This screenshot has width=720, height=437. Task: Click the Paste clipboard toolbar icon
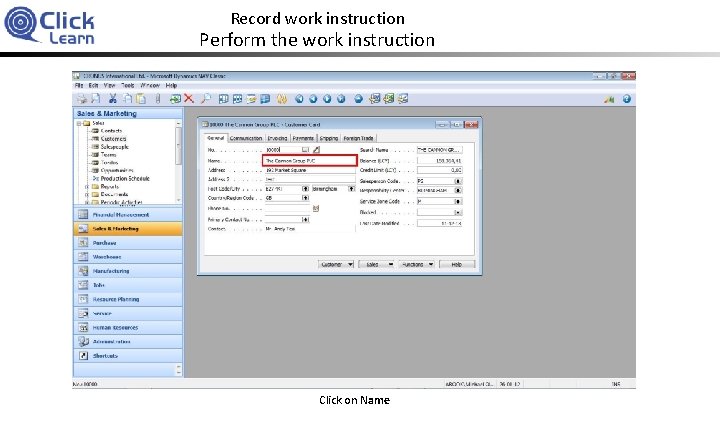click(x=141, y=99)
